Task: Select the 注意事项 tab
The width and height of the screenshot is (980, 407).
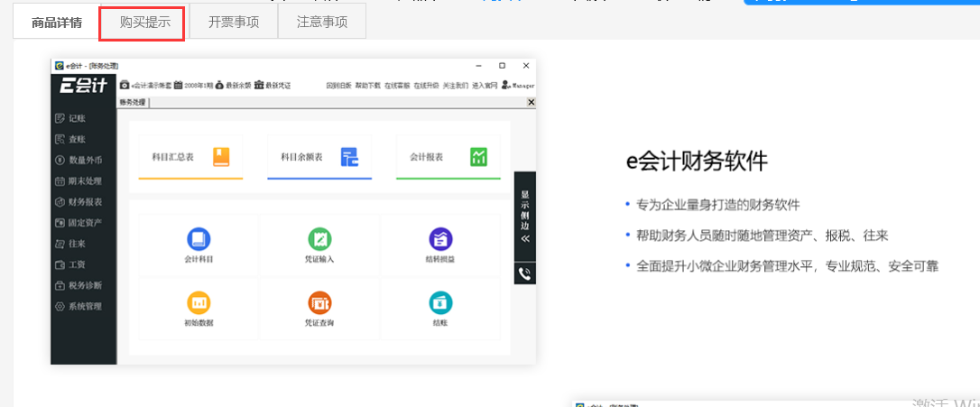Action: [322, 23]
